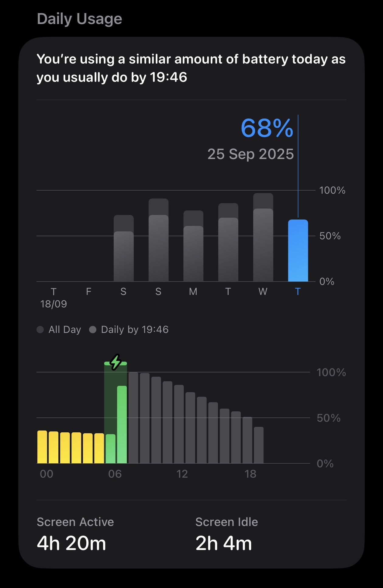383x588 pixels.
Task: Select the first yellow hourly bar
Action: click(x=42, y=447)
